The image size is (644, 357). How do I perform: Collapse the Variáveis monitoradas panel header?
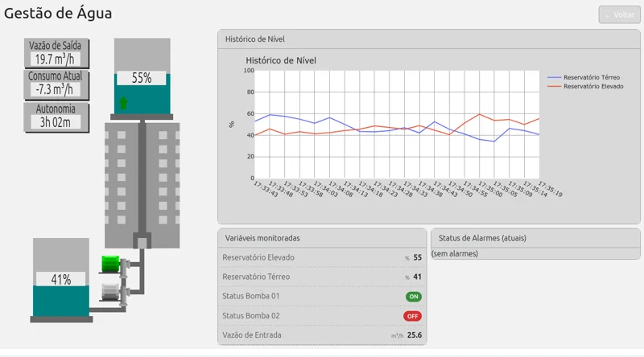click(321, 238)
